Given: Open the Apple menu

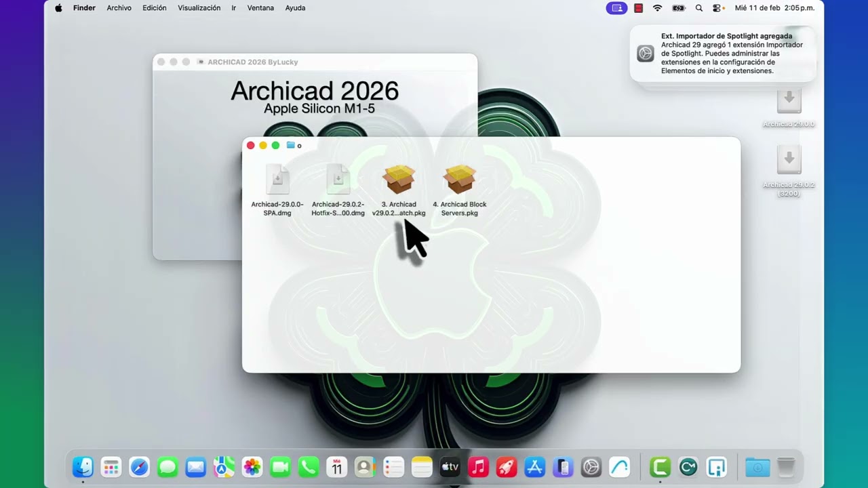Looking at the screenshot, I should [58, 8].
